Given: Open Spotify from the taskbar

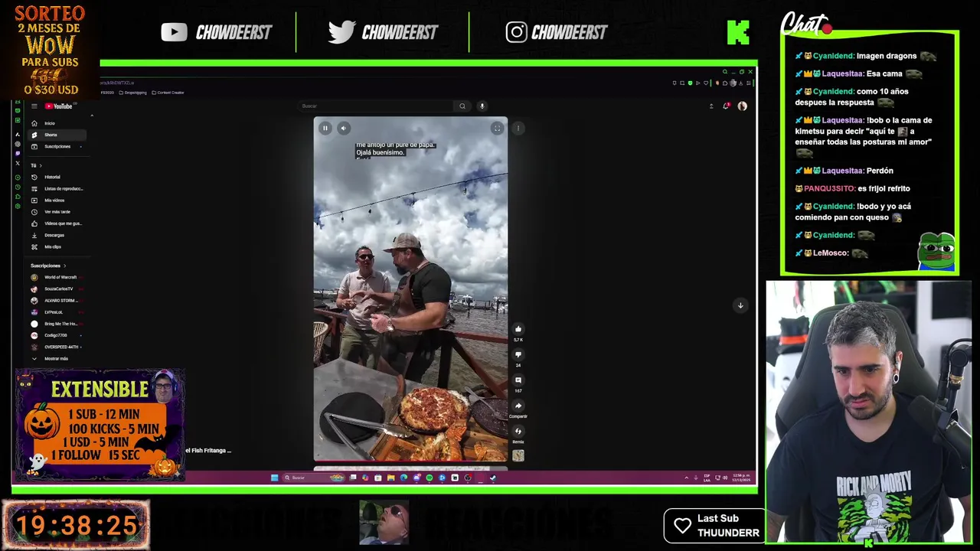Looking at the screenshot, I should tap(430, 478).
